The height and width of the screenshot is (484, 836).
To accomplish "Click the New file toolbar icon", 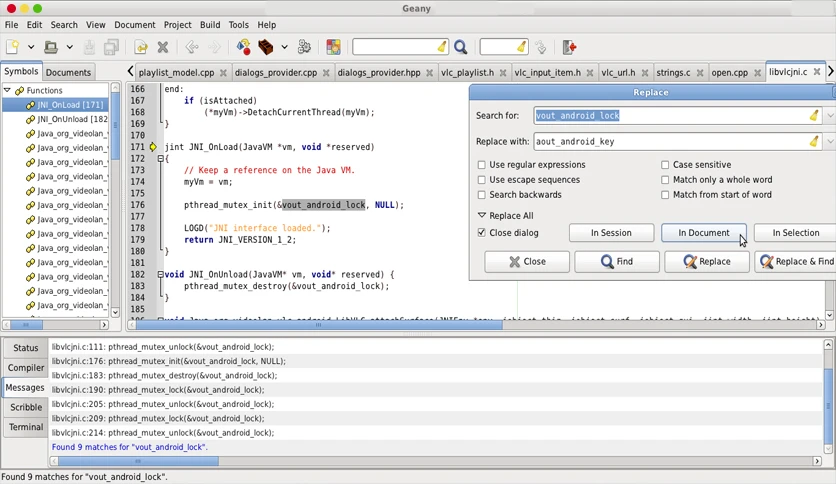I will pyautogui.click(x=13, y=47).
